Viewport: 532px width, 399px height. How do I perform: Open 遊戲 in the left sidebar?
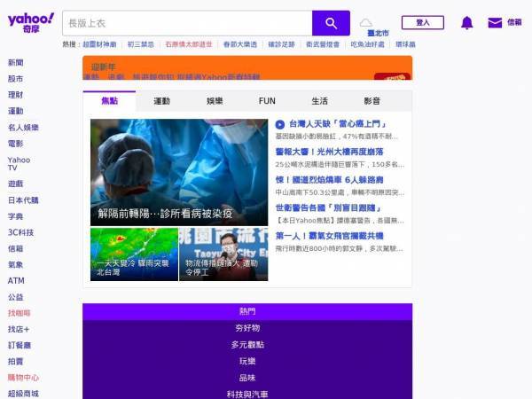tap(16, 184)
